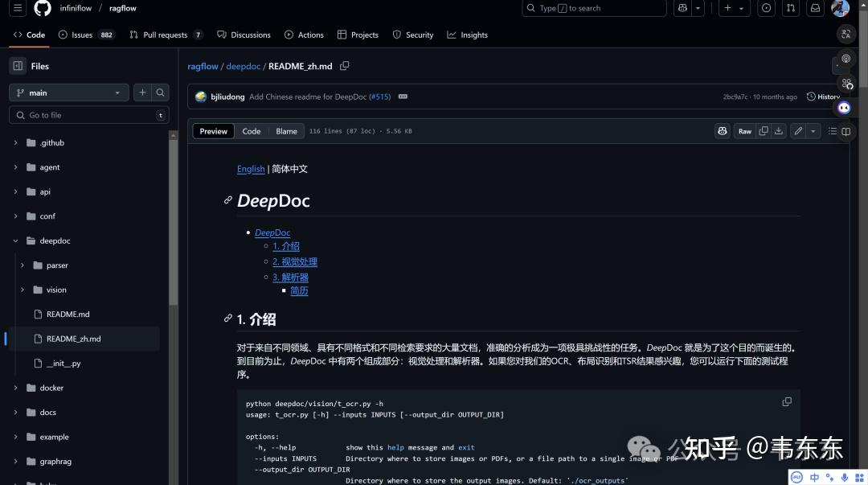The image size is (868, 485).
Task: Copy raw file contents icon
Action: point(764,131)
